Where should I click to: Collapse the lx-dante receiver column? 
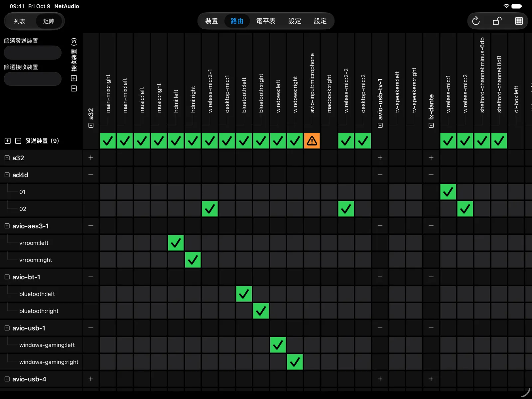431,125
